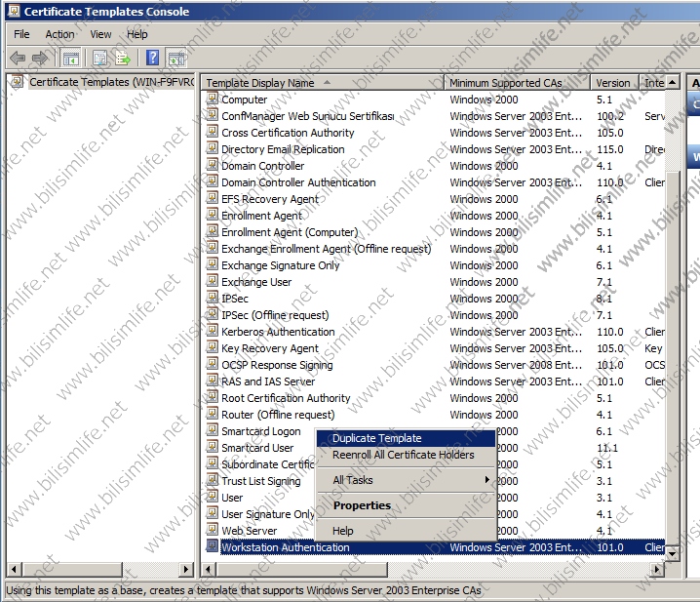Click the Kerberos Authentication template icon
This screenshot has width=700, height=602.
pos(213,331)
